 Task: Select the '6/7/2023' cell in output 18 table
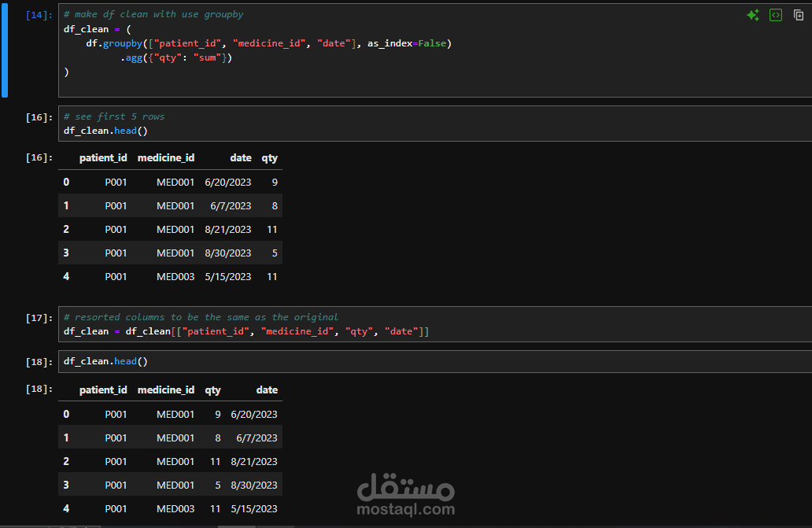coord(257,438)
